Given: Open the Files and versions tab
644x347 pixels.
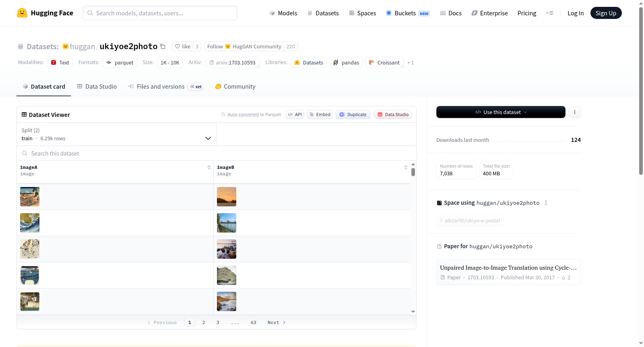Looking at the screenshot, I should pos(166,87).
